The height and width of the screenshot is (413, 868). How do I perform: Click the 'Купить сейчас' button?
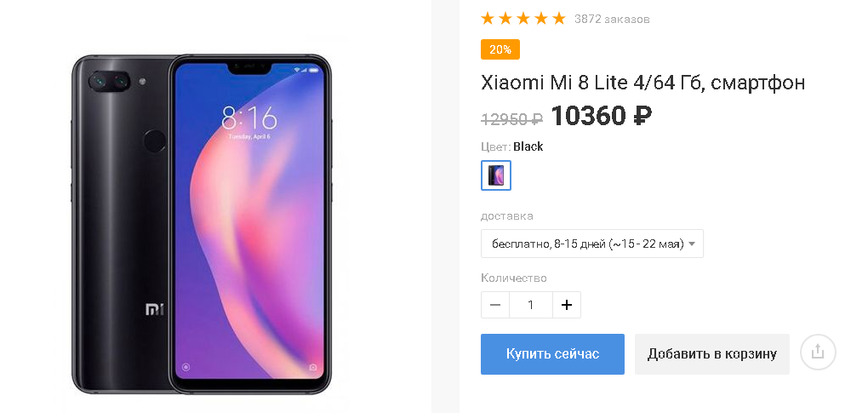click(x=552, y=354)
